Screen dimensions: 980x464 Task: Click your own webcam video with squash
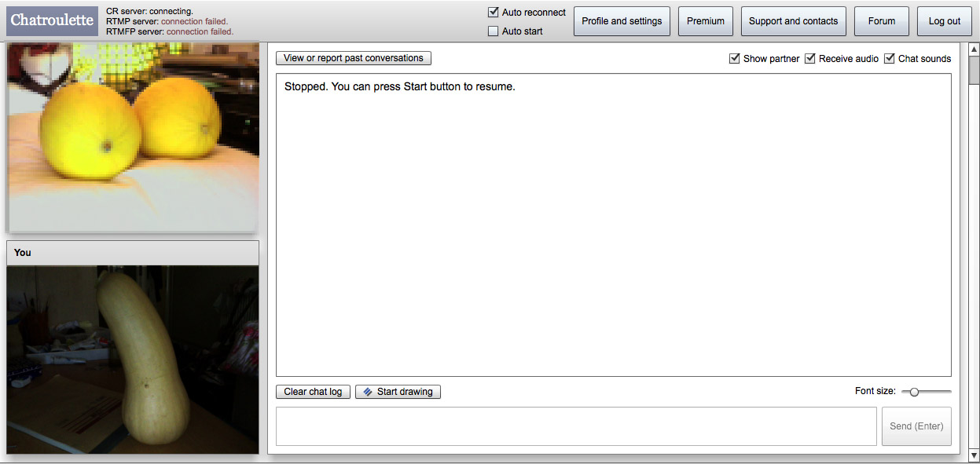[x=133, y=360]
